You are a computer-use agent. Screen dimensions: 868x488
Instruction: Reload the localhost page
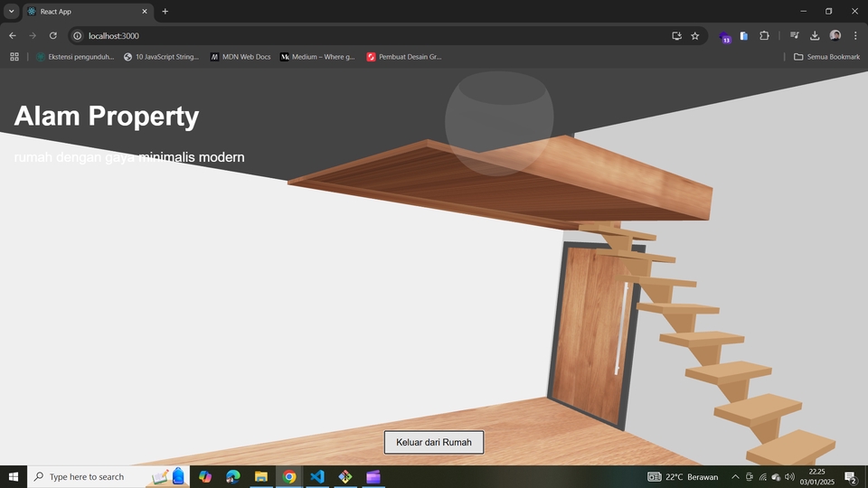tap(53, 36)
